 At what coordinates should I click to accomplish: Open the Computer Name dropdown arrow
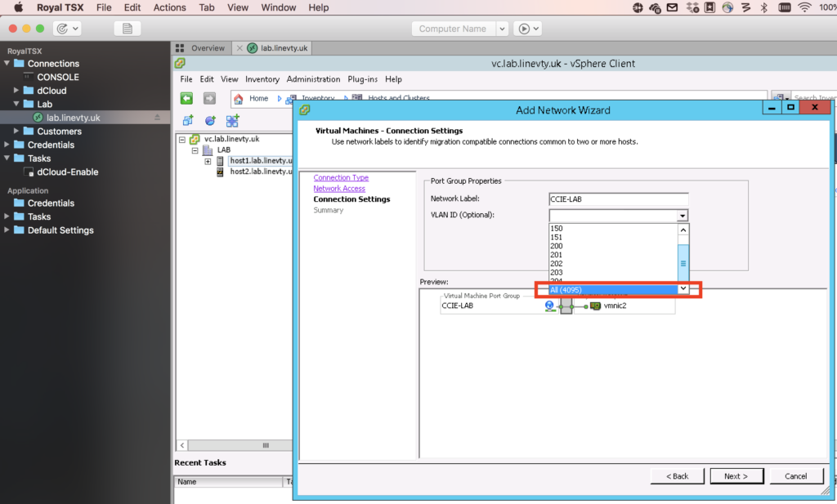coord(503,29)
